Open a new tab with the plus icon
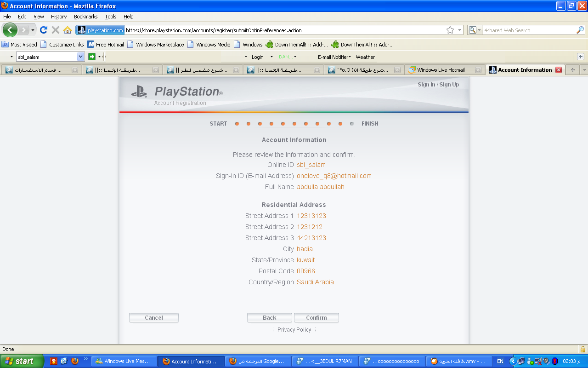This screenshot has height=368, width=588. coord(572,70)
